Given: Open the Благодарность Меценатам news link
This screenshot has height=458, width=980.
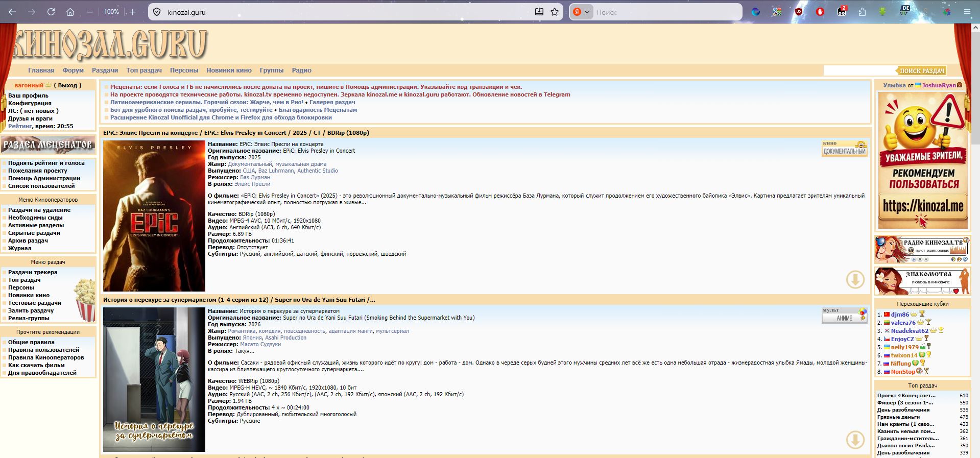Looking at the screenshot, I should click(x=318, y=110).
